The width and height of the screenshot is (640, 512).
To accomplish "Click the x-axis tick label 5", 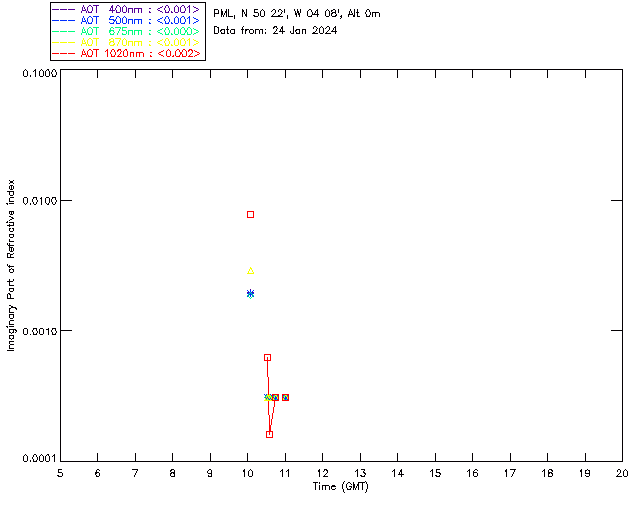I will point(60,473).
